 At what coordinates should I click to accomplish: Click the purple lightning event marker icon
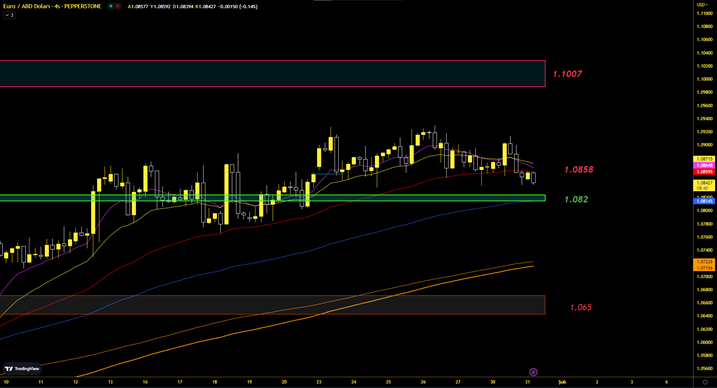[533, 372]
